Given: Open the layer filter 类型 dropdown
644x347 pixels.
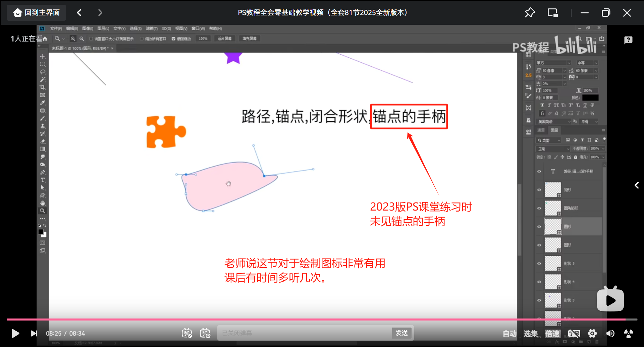Looking at the screenshot, I should (549, 140).
